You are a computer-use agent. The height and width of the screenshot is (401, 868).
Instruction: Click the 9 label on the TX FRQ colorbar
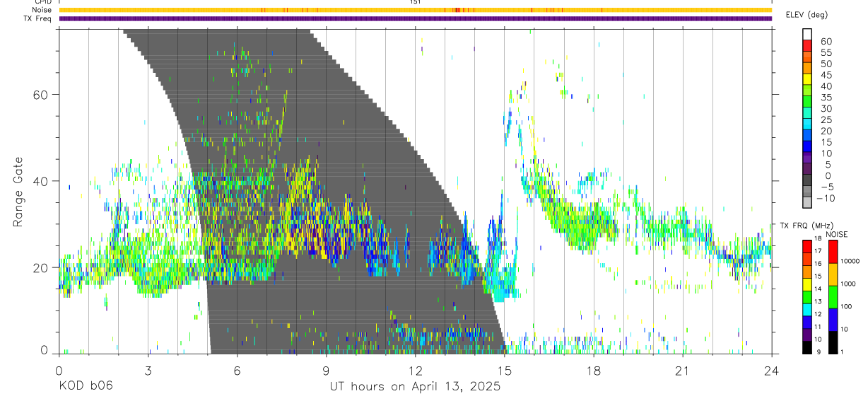[x=819, y=351]
